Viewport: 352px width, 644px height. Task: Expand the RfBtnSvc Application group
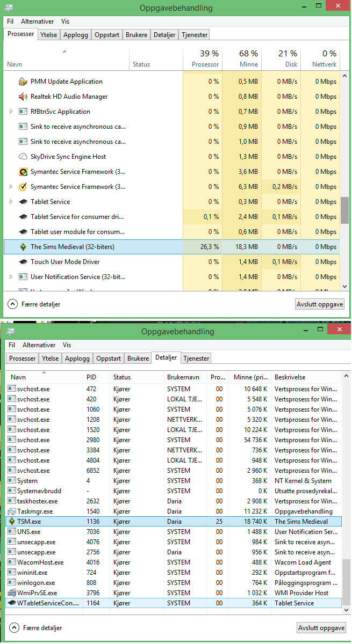pos(11,112)
